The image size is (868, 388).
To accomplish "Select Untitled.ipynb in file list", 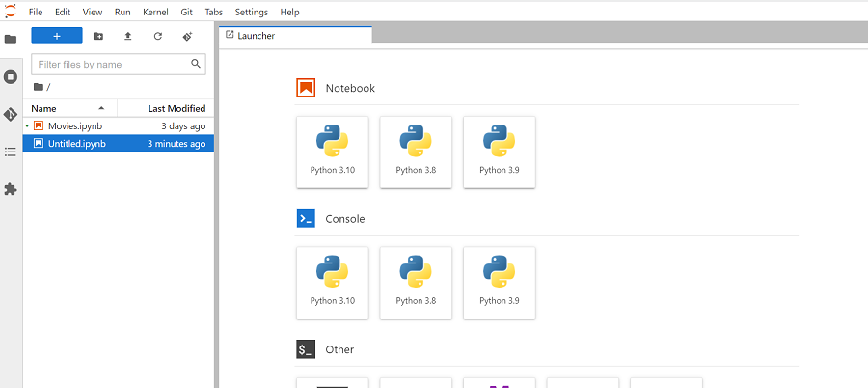I will pyautogui.click(x=119, y=144).
